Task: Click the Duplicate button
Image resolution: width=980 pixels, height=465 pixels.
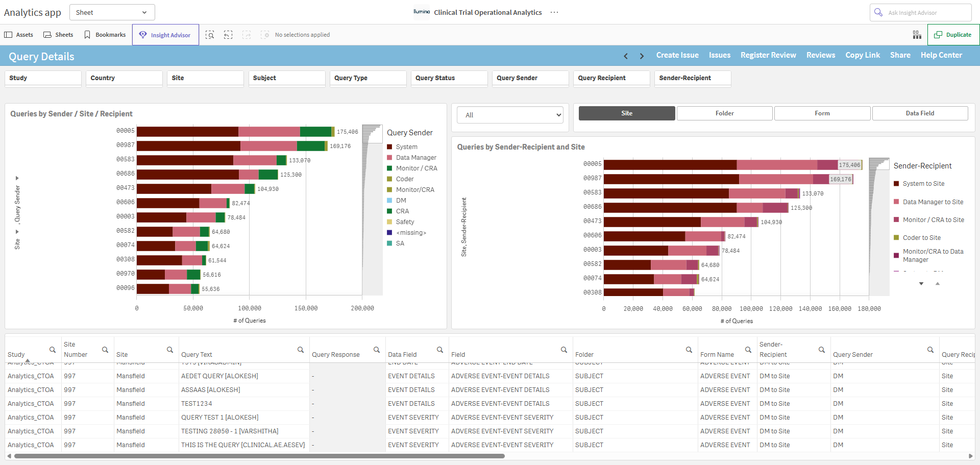Action: point(953,35)
